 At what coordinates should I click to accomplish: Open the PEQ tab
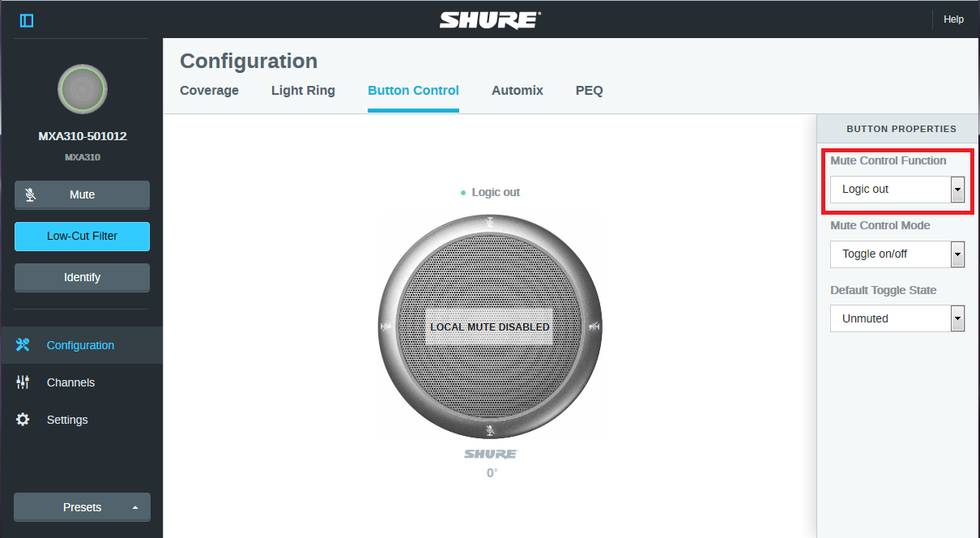click(589, 91)
